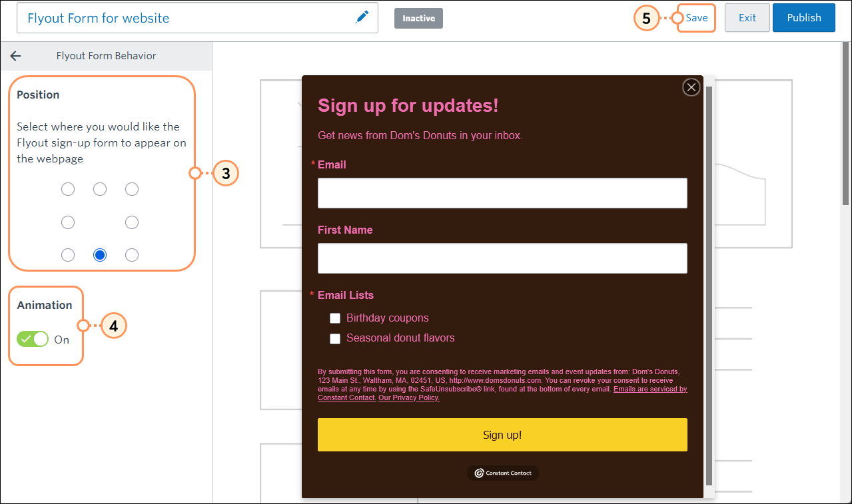This screenshot has width=852, height=504.
Task: Click the numbered marker for step 5
Action: [x=647, y=19]
